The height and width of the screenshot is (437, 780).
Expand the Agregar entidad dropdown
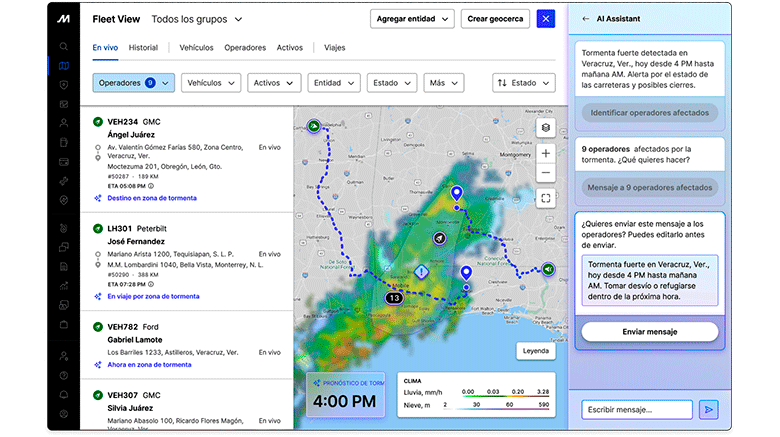pyautogui.click(x=412, y=19)
